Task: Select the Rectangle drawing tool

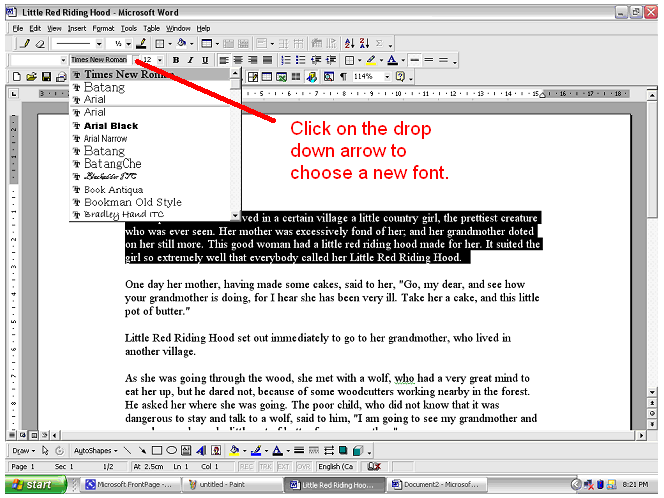Action: pyautogui.click(x=158, y=451)
